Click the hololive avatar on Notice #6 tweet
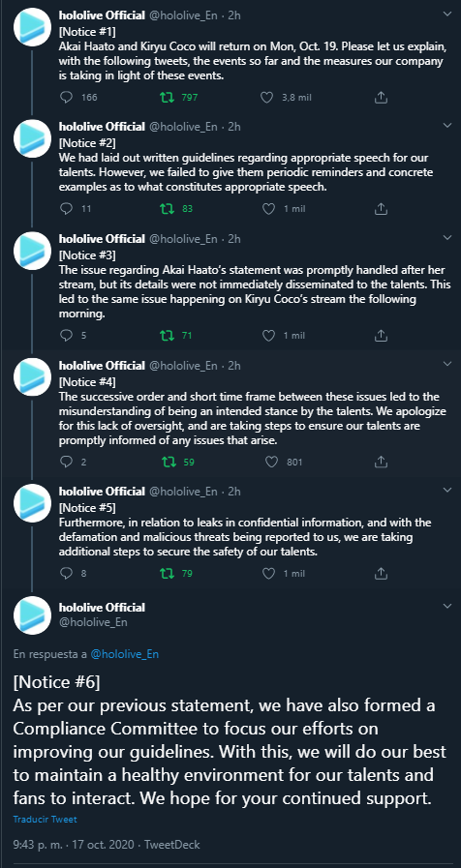This screenshot has height=868, width=461. click(x=32, y=615)
